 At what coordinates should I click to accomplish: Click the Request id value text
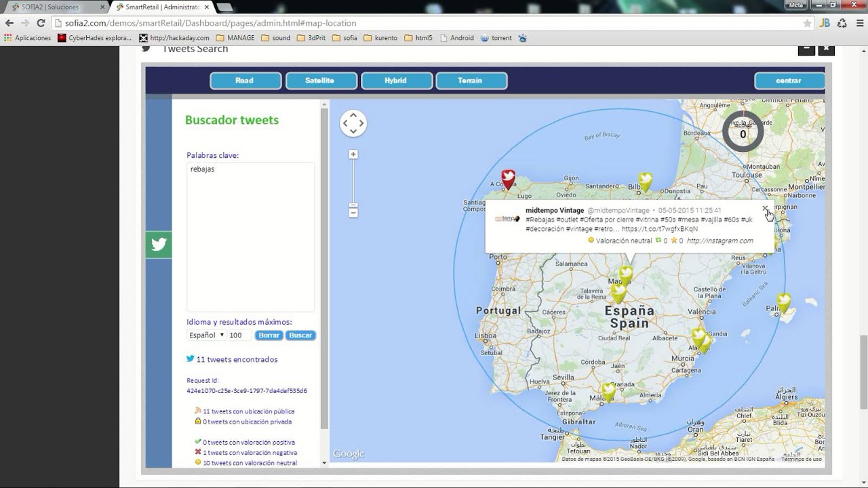pos(247,391)
